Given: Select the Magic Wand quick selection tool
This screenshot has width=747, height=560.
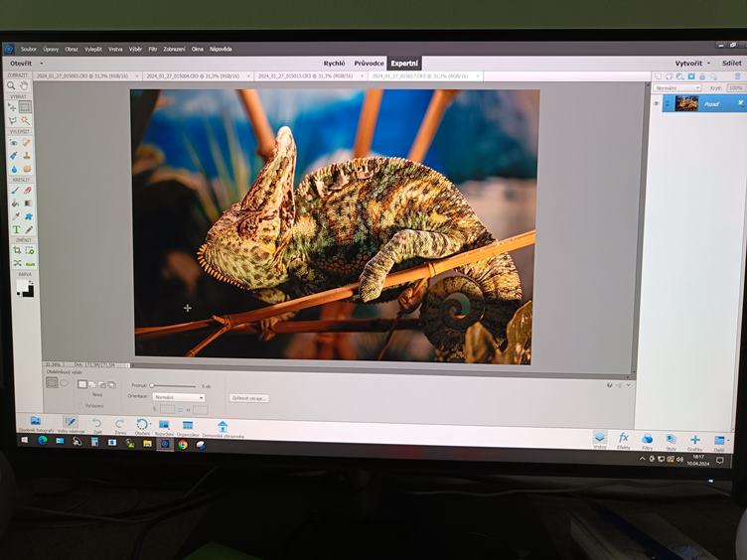Looking at the screenshot, I should [x=26, y=120].
